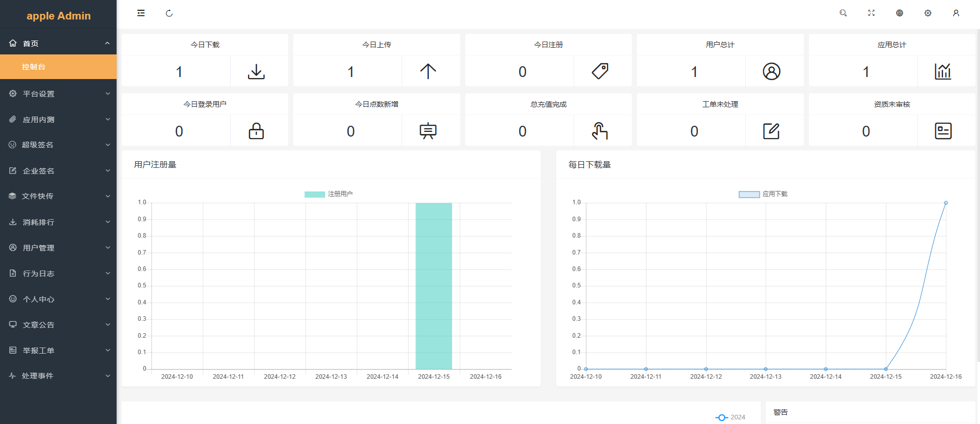Toggle the 注册用户 legend swatch
Screen dimensions: 980x424
[x=315, y=194]
